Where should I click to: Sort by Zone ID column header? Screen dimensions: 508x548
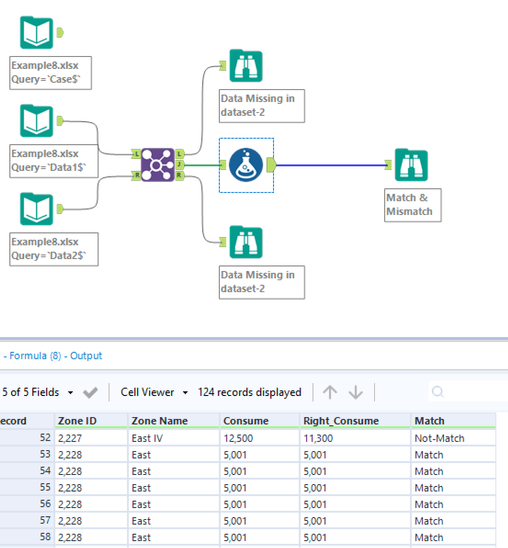[x=91, y=421]
